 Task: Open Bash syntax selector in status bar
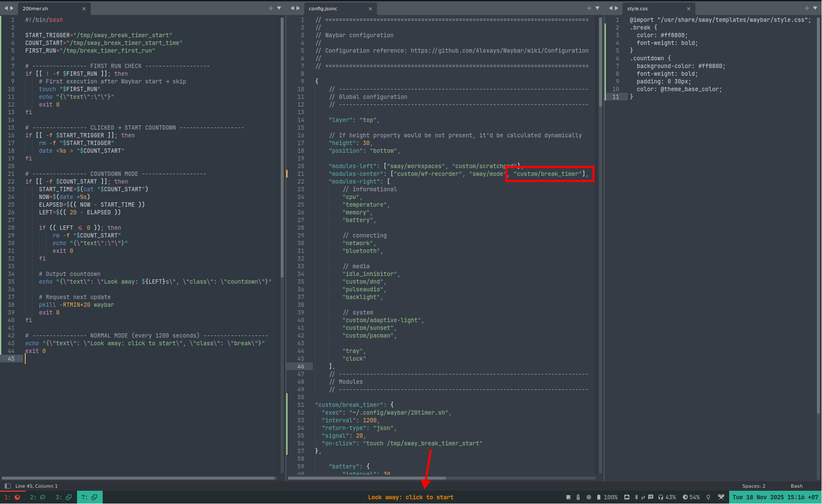click(x=796, y=486)
